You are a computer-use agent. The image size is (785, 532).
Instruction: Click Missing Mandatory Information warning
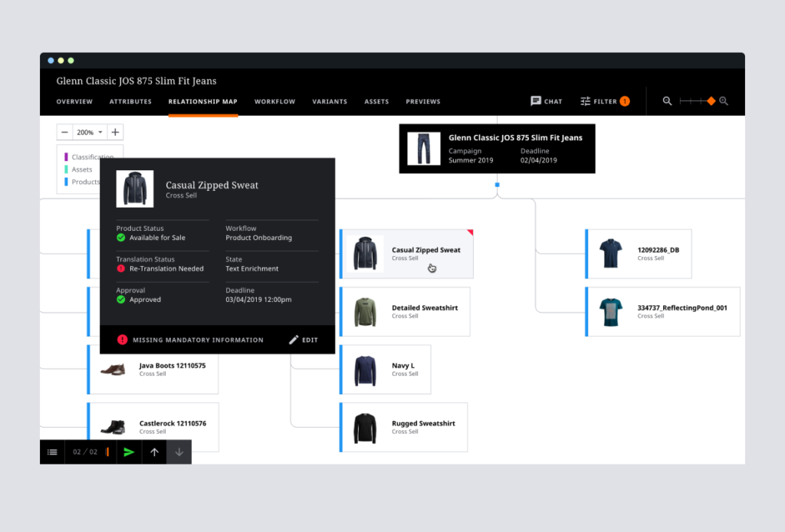pyautogui.click(x=190, y=340)
